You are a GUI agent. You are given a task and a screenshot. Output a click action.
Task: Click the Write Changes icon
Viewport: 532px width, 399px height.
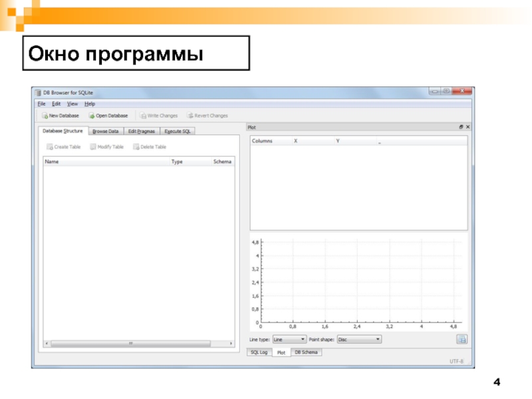tap(143, 116)
